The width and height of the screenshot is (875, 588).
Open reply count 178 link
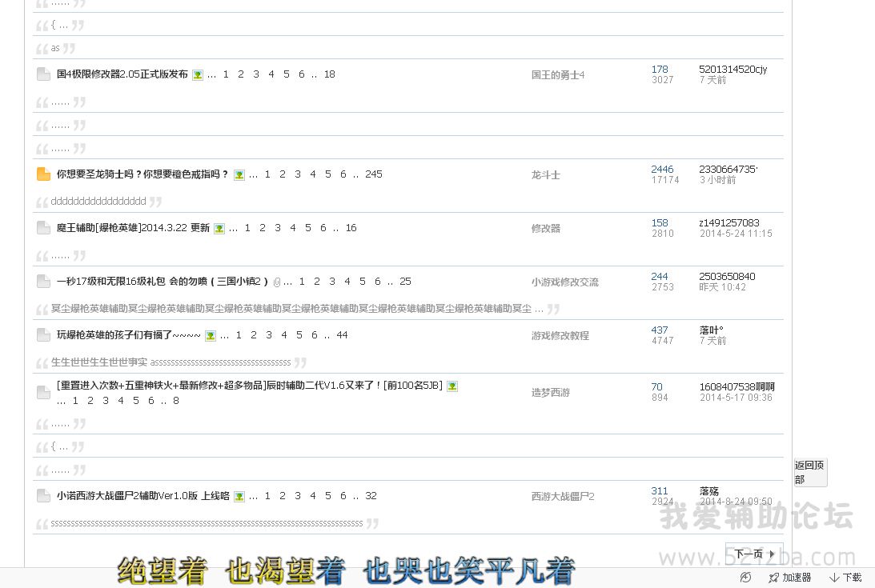660,69
